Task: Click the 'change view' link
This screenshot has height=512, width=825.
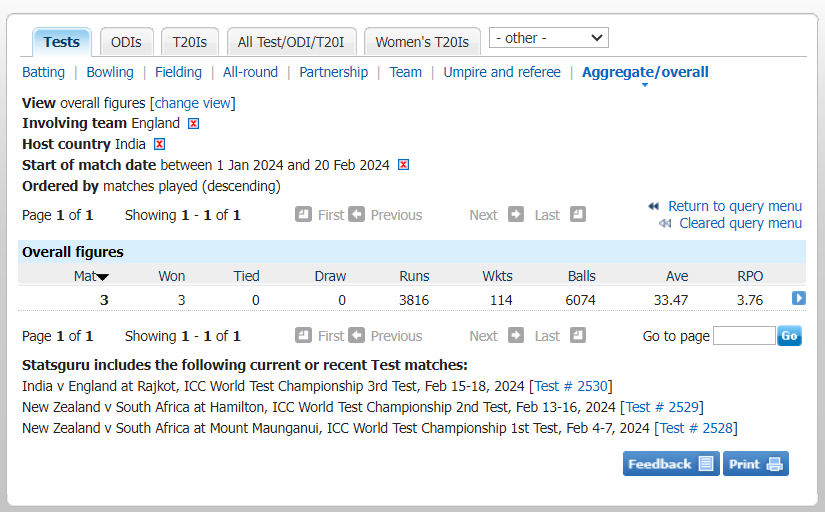Action: [x=193, y=103]
